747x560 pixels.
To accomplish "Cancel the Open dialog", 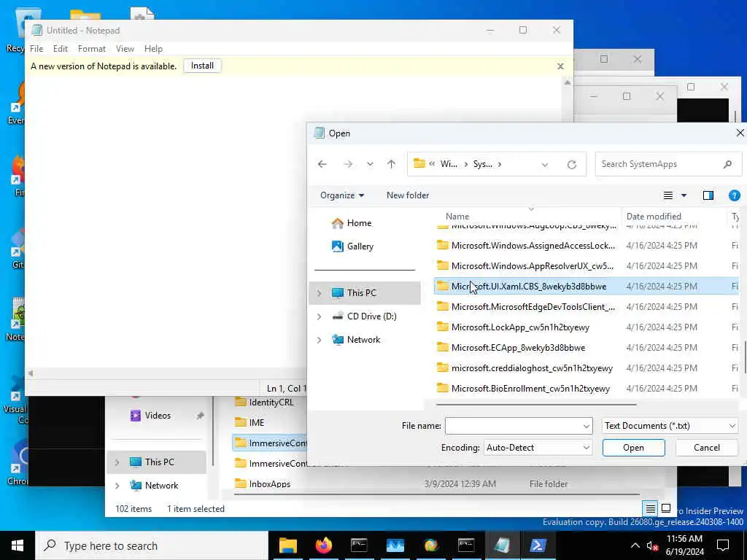I will [x=706, y=448].
